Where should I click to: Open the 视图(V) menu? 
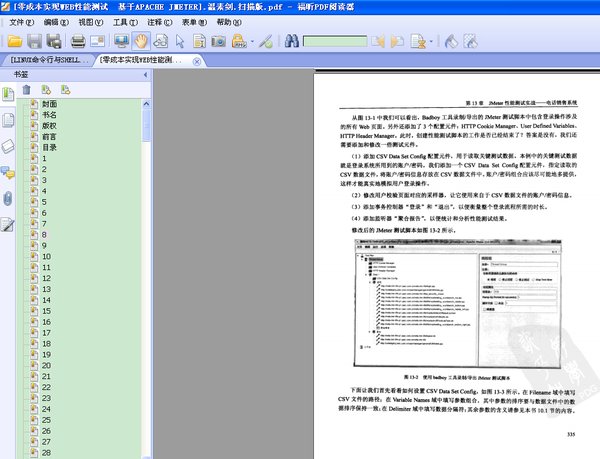[89, 21]
